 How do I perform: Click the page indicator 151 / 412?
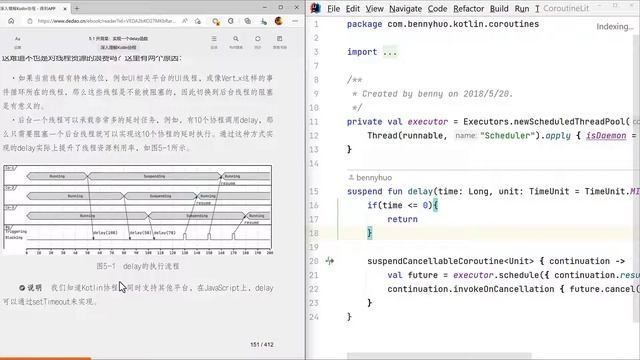(262, 344)
